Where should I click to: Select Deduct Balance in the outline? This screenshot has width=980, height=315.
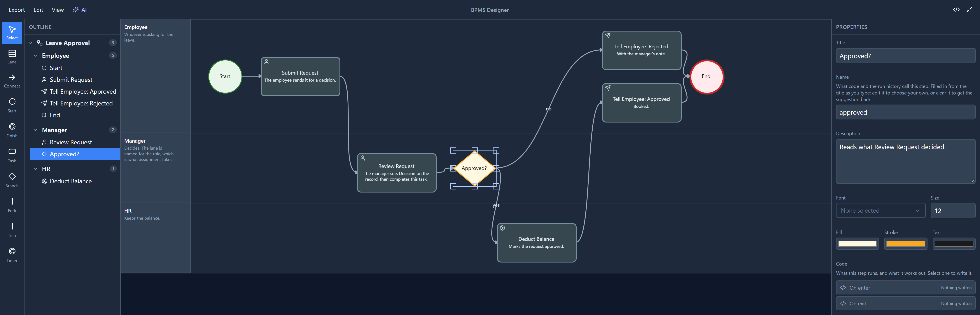click(75, 181)
